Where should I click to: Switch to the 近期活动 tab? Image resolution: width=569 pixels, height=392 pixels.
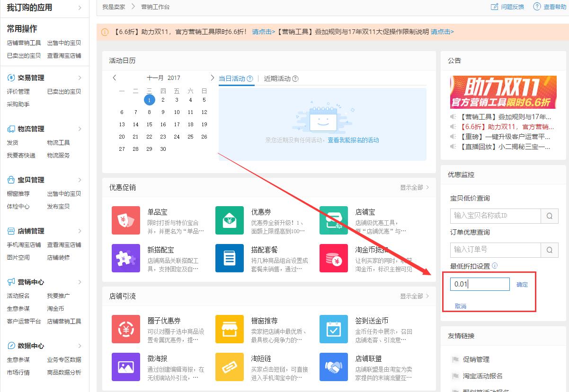click(x=277, y=78)
